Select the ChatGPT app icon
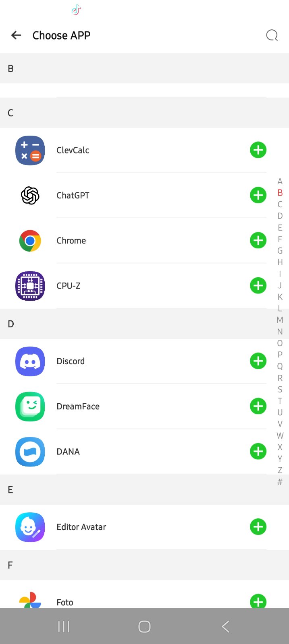The height and width of the screenshot is (644, 289). 30,196
